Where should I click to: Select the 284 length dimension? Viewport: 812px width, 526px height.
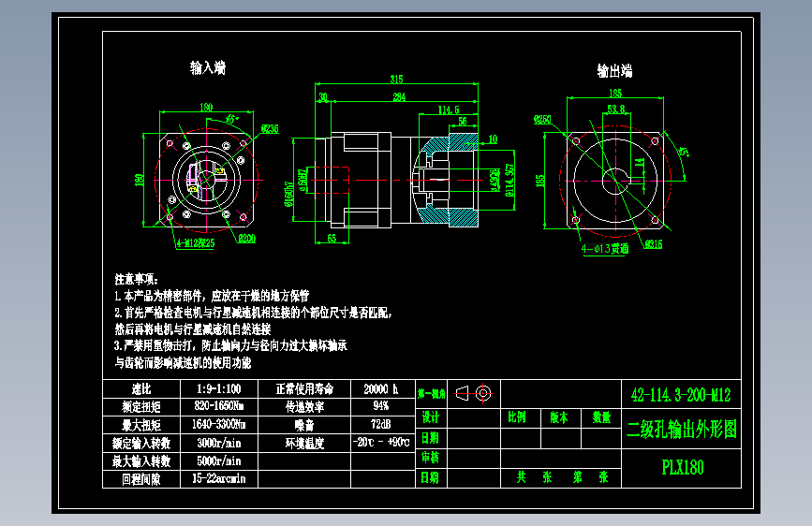(399, 96)
